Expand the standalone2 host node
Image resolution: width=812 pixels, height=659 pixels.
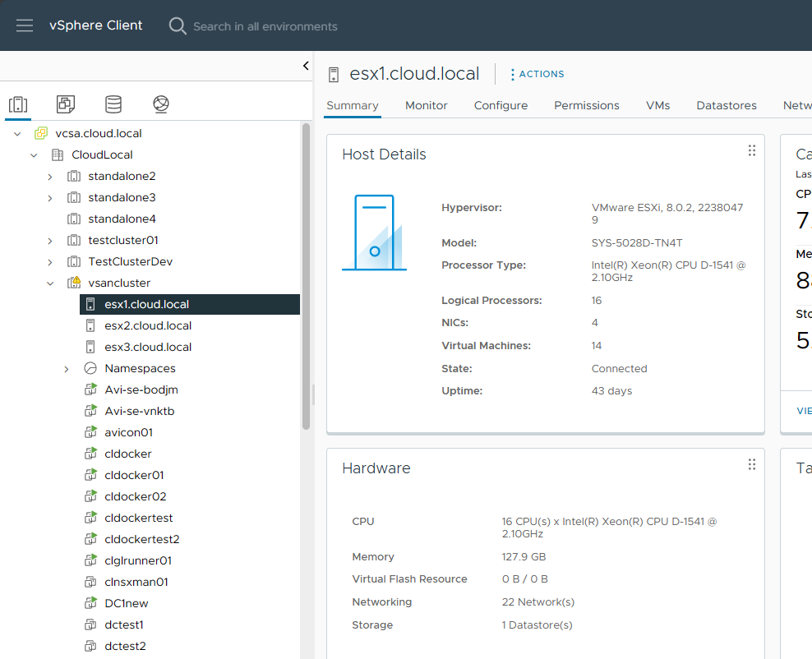pos(50,177)
